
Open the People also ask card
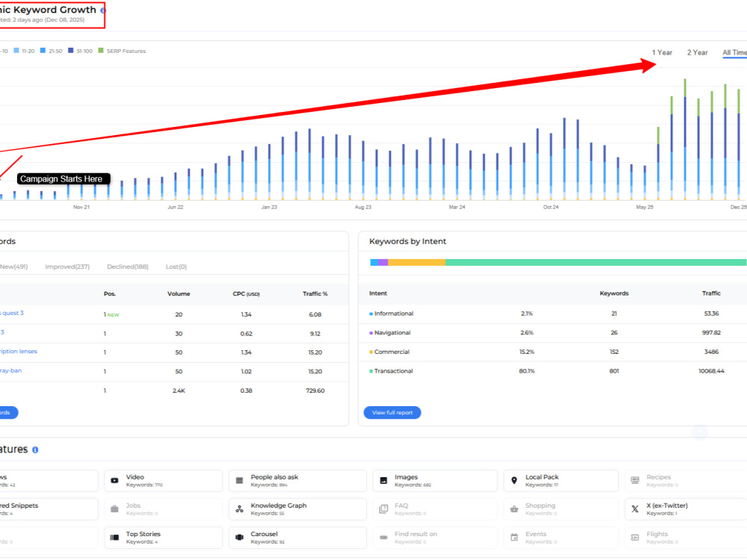tap(298, 480)
